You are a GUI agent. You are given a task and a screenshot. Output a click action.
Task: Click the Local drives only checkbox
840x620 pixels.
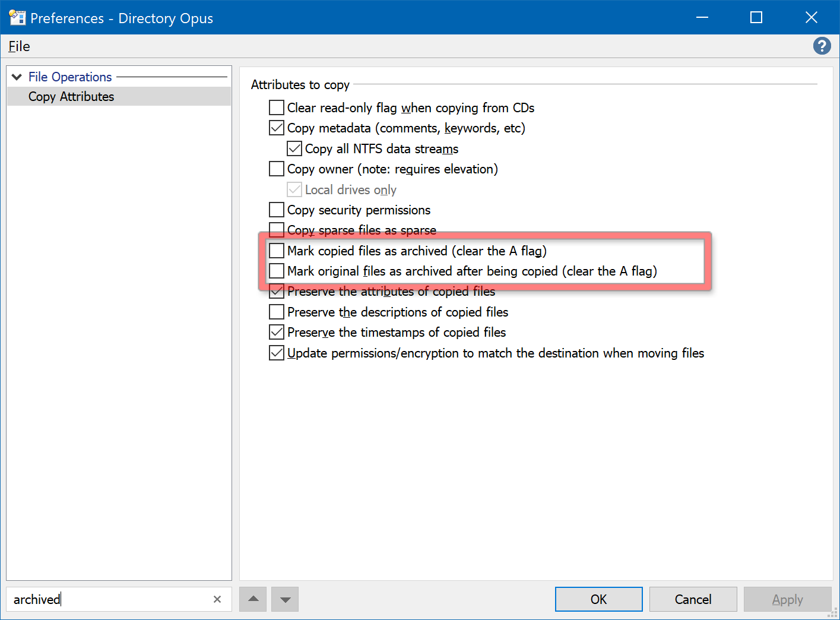tap(294, 189)
